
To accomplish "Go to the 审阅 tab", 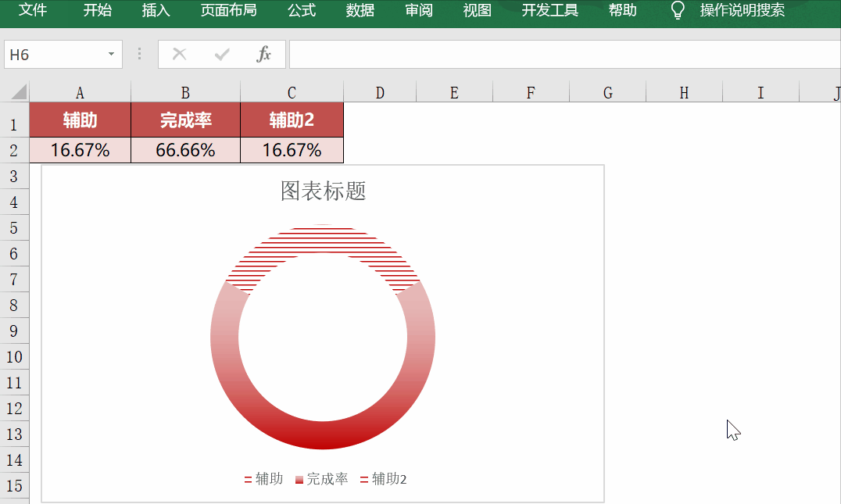I will 419,10.
